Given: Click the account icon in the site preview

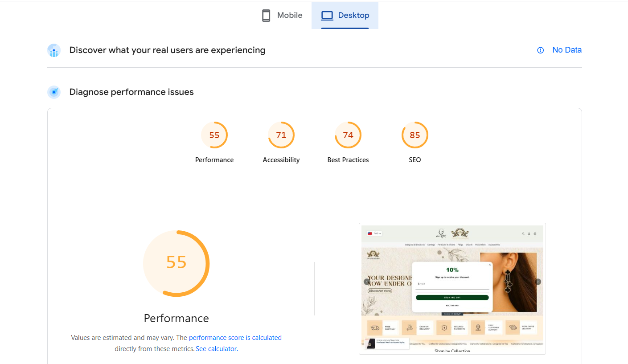Looking at the screenshot, I should [x=529, y=233].
